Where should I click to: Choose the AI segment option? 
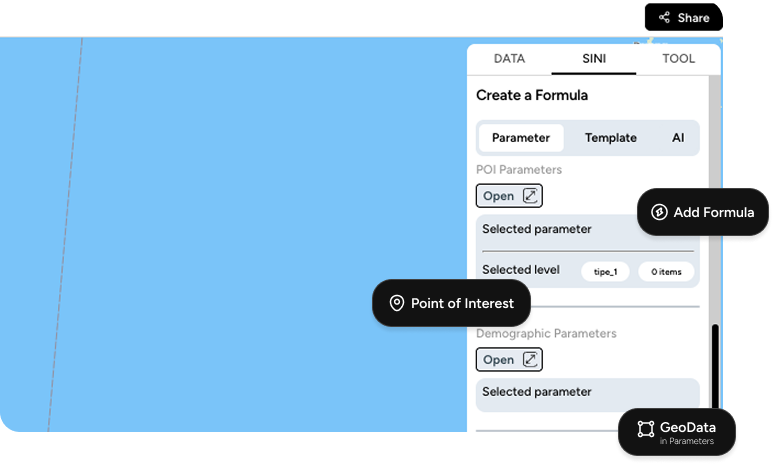click(678, 138)
